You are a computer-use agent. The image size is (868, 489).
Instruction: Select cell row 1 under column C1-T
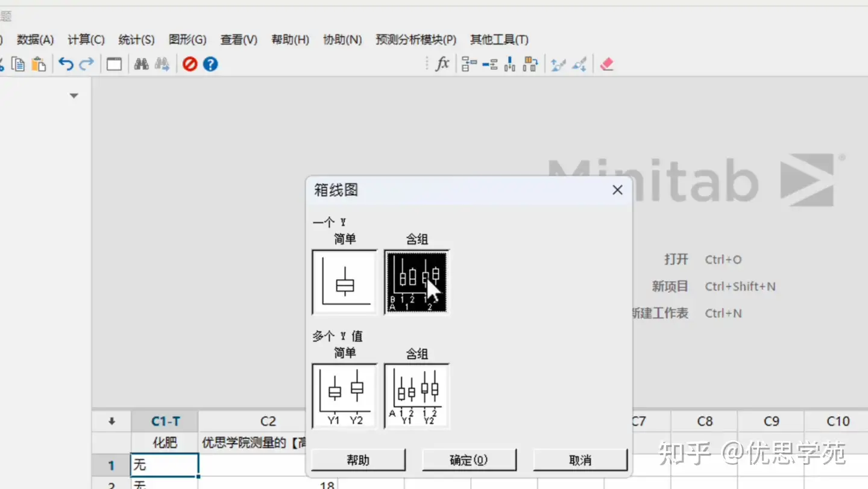tap(164, 464)
